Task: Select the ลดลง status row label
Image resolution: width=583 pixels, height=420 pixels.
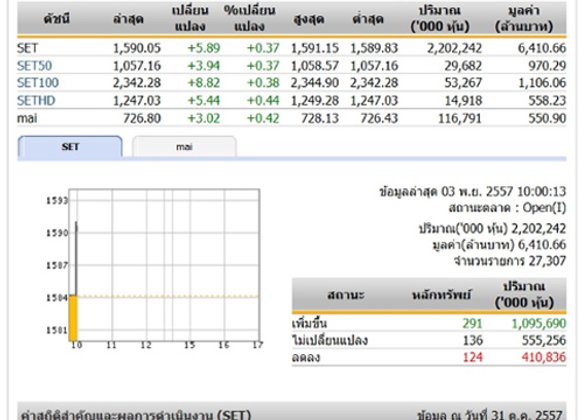Action: [306, 357]
